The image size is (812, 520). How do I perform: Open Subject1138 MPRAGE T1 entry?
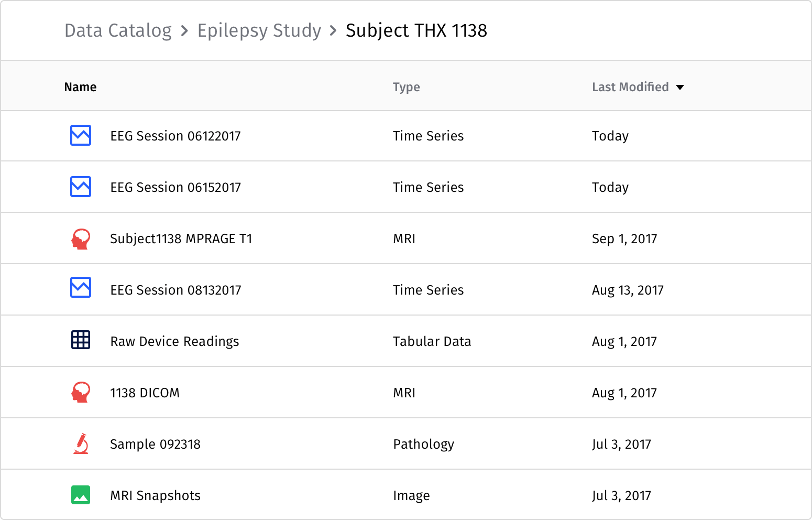[x=181, y=239]
